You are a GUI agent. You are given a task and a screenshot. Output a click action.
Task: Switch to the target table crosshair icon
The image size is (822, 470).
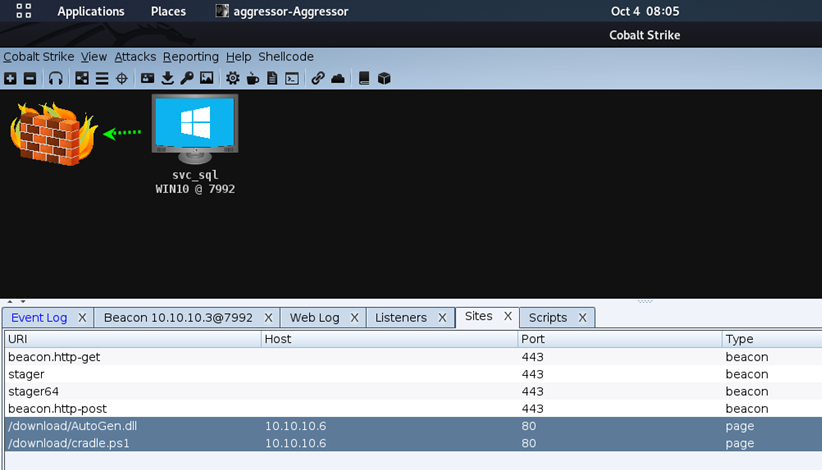pos(122,79)
